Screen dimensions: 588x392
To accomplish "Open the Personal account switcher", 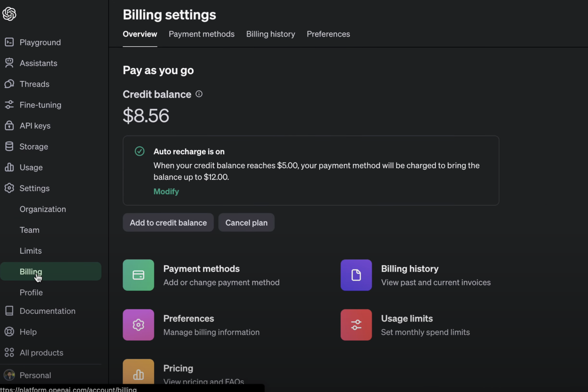I will [35, 375].
